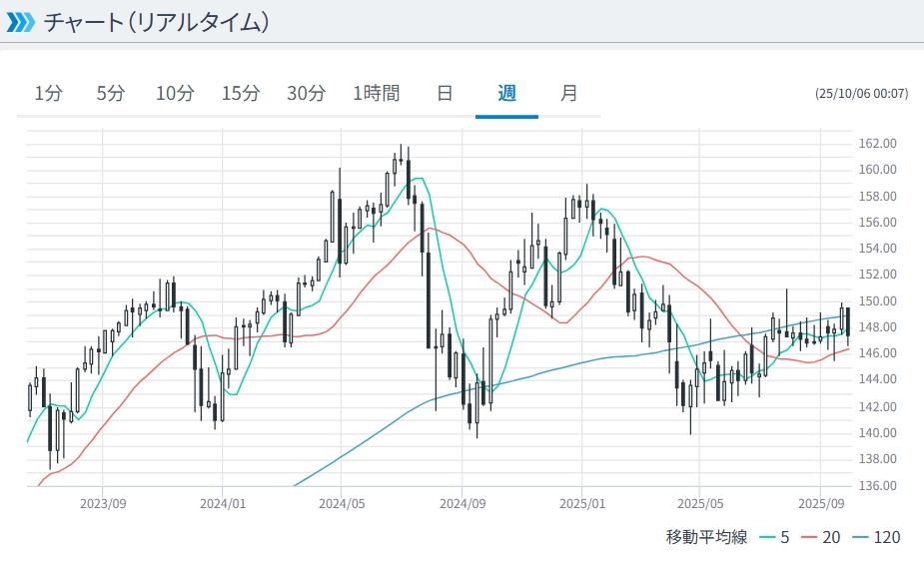Open the 10分 interval tab

click(x=175, y=94)
